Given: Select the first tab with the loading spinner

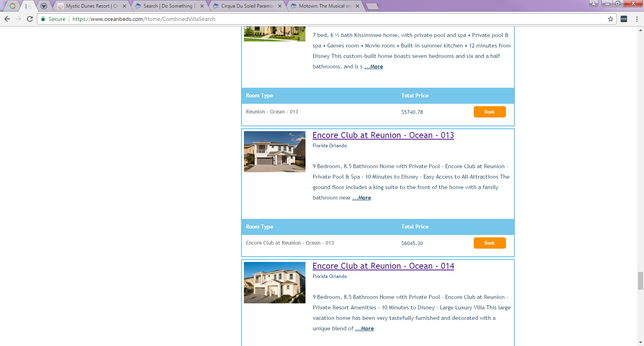Looking at the screenshot, I should tap(12, 6).
